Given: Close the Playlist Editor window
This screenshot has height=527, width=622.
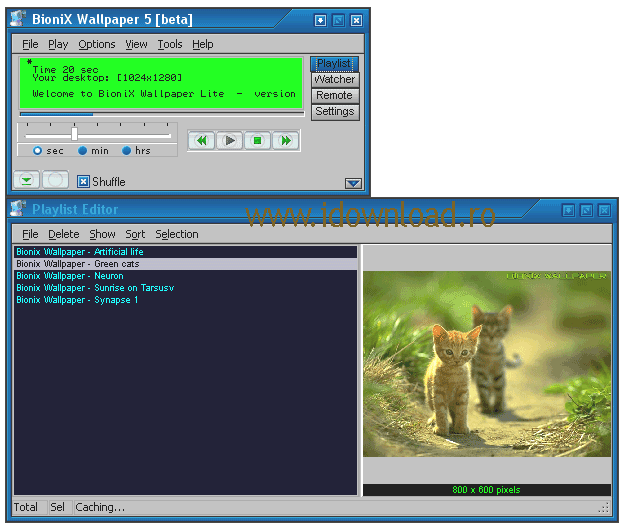Looking at the screenshot, I should [x=604, y=210].
